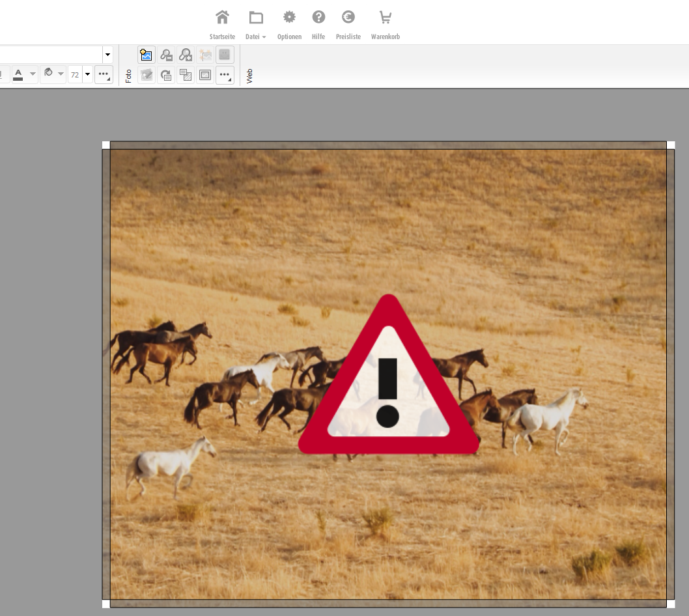Click the text color swatch letter A
The width and height of the screenshot is (689, 616).
[18, 75]
